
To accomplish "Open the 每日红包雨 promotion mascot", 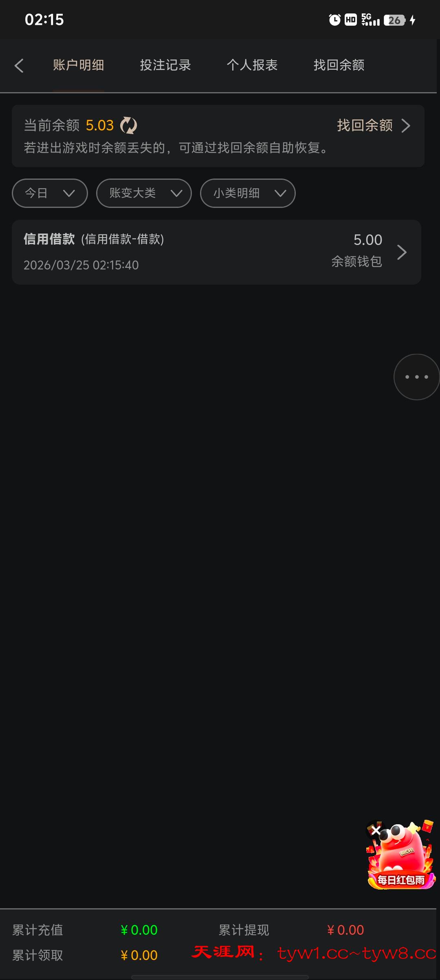I will pos(402,857).
